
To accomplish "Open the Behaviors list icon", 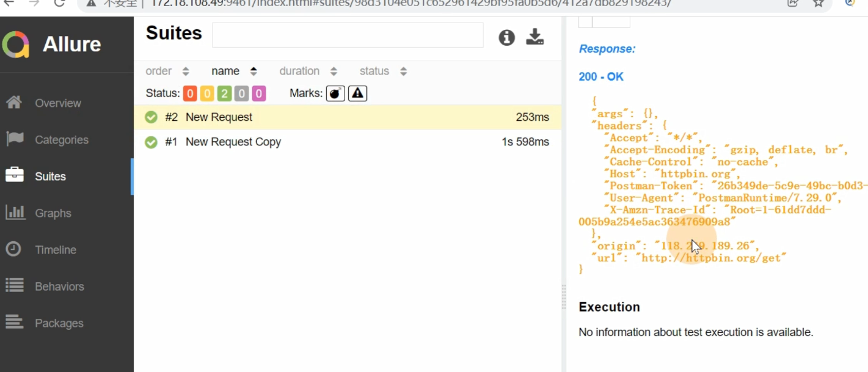I will point(15,286).
